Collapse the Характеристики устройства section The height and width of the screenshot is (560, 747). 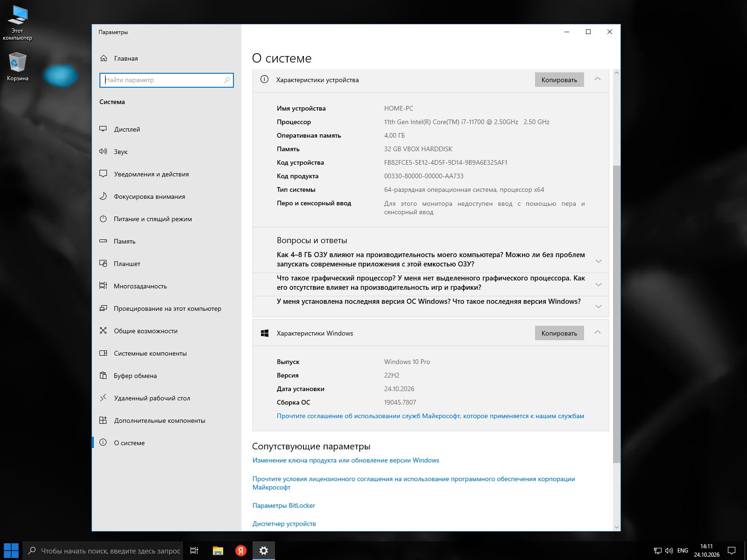[x=598, y=79]
